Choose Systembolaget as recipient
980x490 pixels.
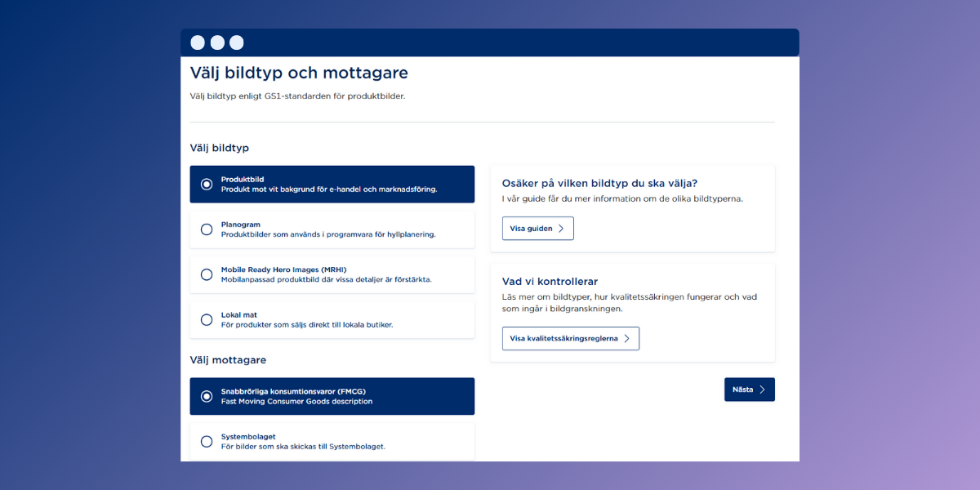click(207, 442)
